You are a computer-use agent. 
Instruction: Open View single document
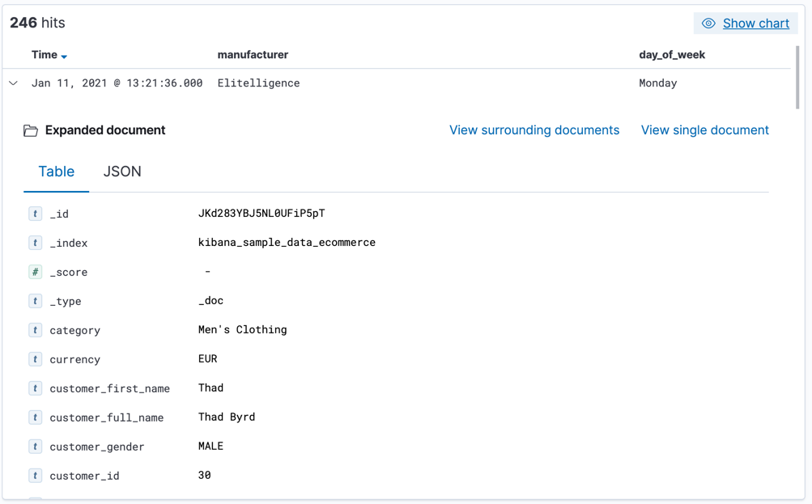click(704, 129)
